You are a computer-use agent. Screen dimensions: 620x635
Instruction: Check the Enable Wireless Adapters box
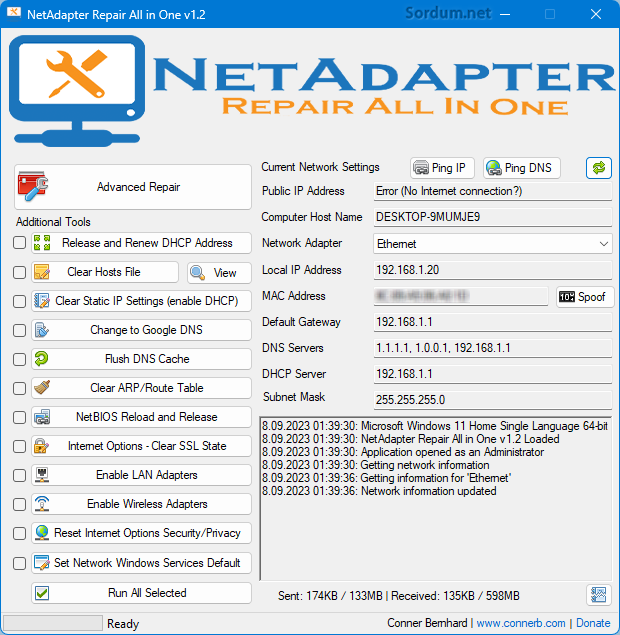tap(19, 504)
